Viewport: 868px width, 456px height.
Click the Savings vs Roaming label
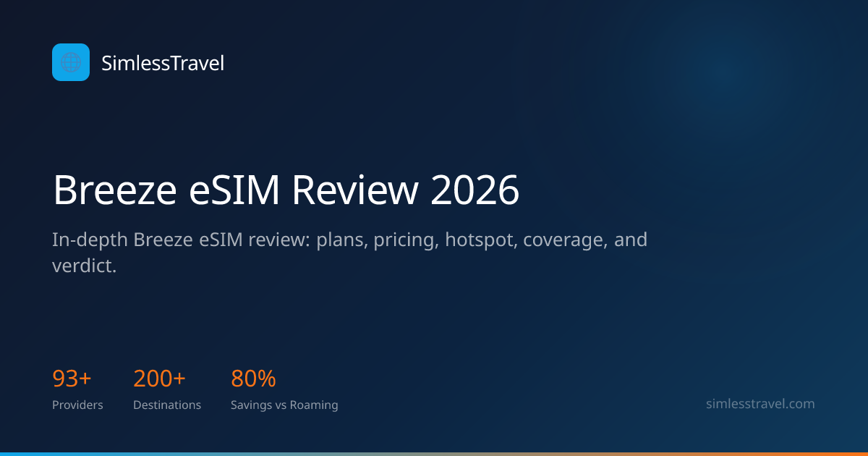coord(284,405)
